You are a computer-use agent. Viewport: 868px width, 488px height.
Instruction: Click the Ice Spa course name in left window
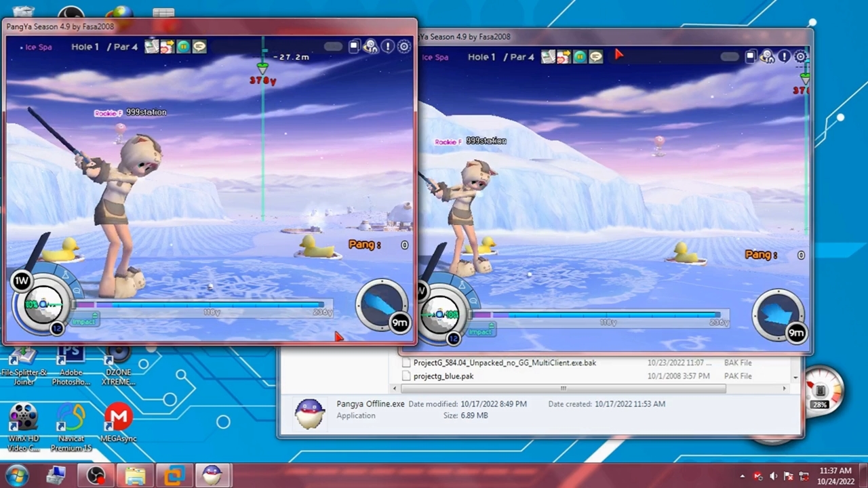pyautogui.click(x=37, y=47)
